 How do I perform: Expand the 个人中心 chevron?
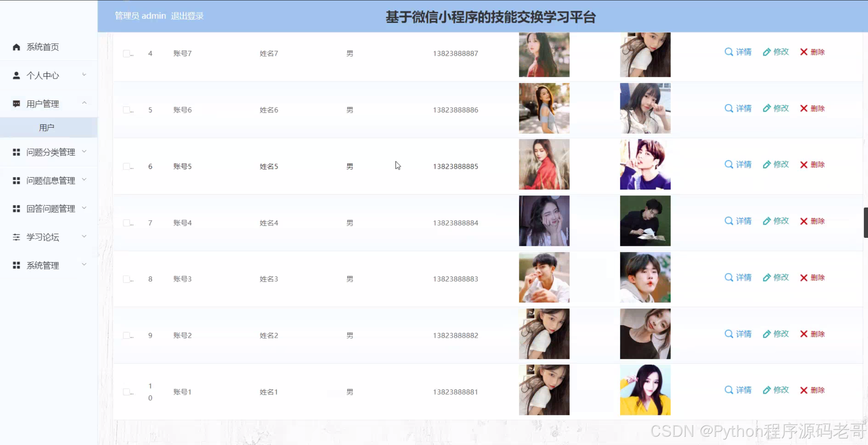click(x=84, y=75)
